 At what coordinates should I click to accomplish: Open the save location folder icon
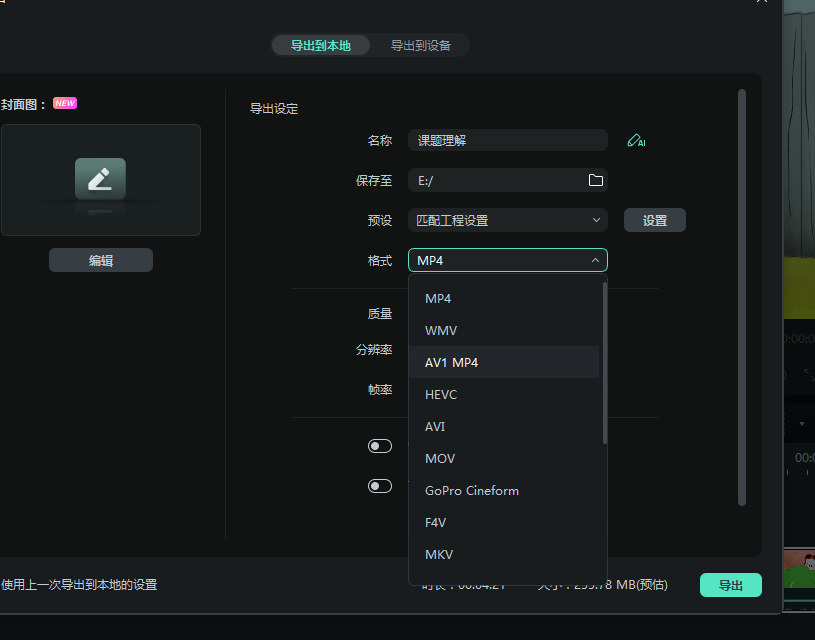tap(595, 180)
